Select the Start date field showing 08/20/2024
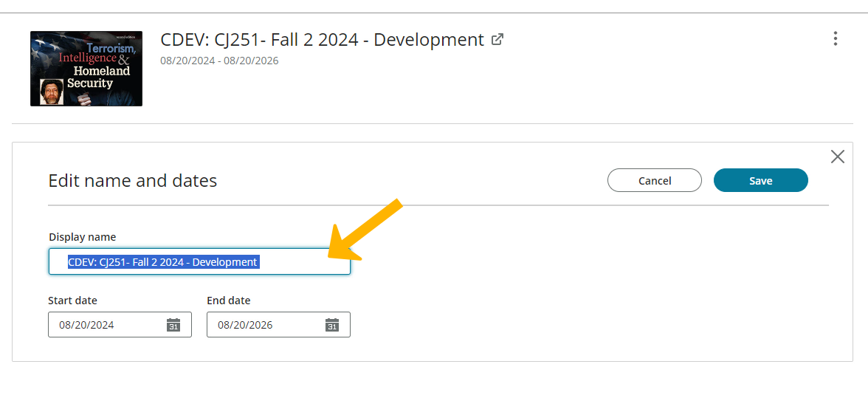Screen dimensions: 868x415 click(x=120, y=325)
